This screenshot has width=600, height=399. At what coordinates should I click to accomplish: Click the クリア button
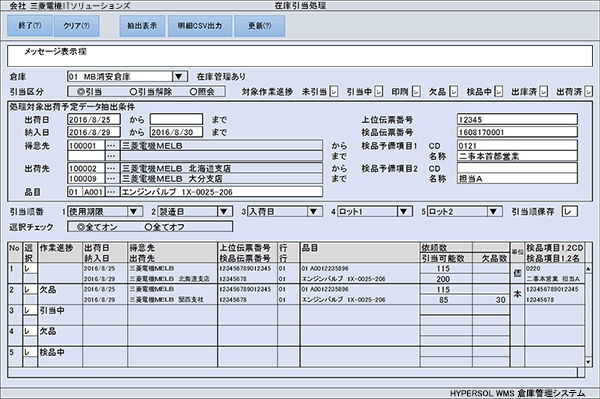coord(77,26)
